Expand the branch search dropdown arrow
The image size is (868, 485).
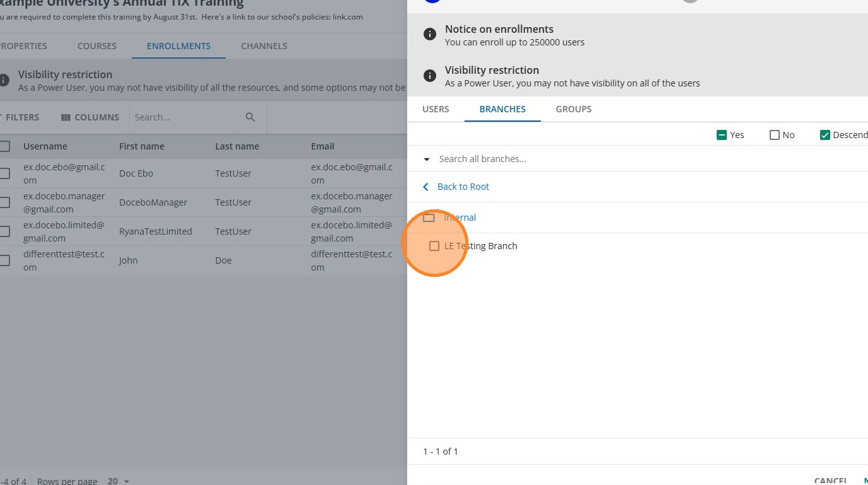pos(427,160)
